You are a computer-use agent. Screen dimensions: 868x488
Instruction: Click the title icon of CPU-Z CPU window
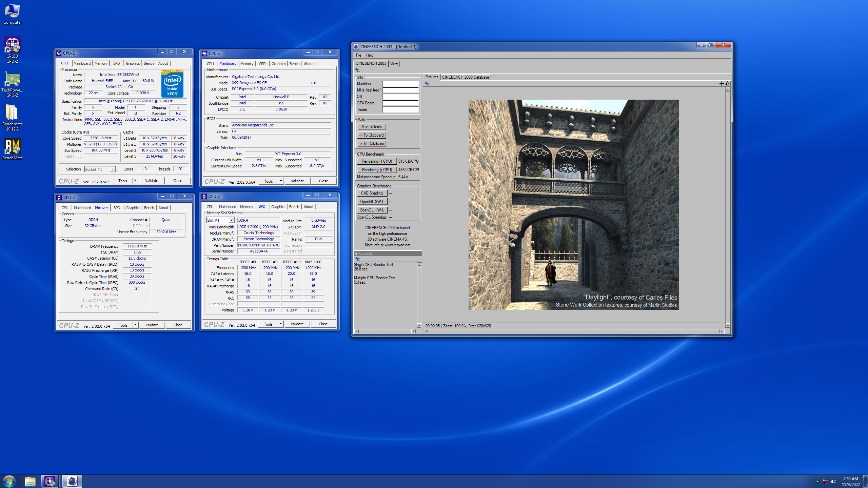coord(59,53)
